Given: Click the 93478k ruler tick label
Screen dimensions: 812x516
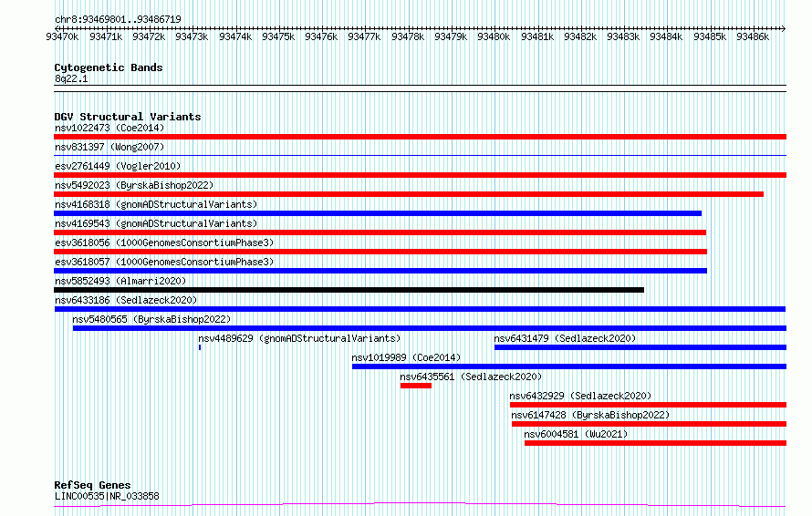Looking at the screenshot, I should (x=408, y=36).
